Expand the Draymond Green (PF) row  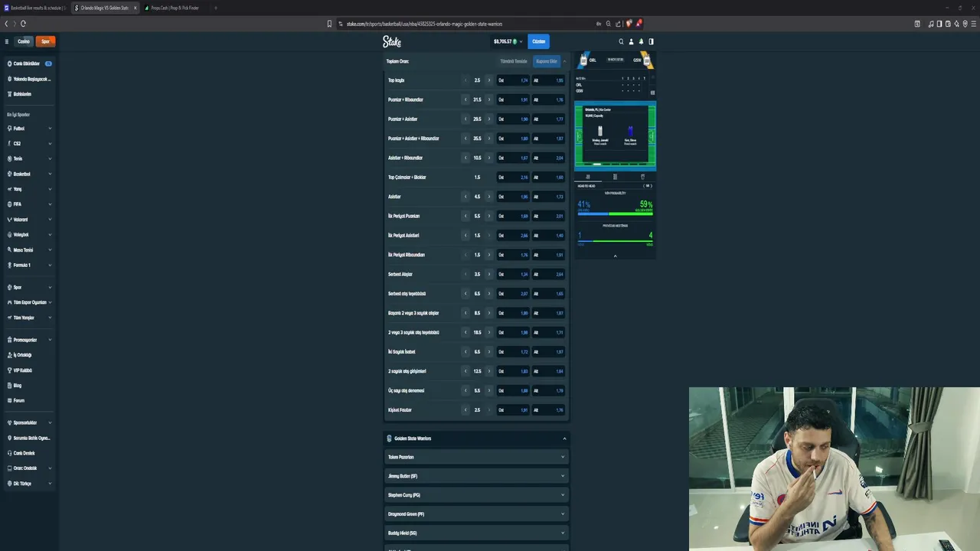click(x=476, y=514)
